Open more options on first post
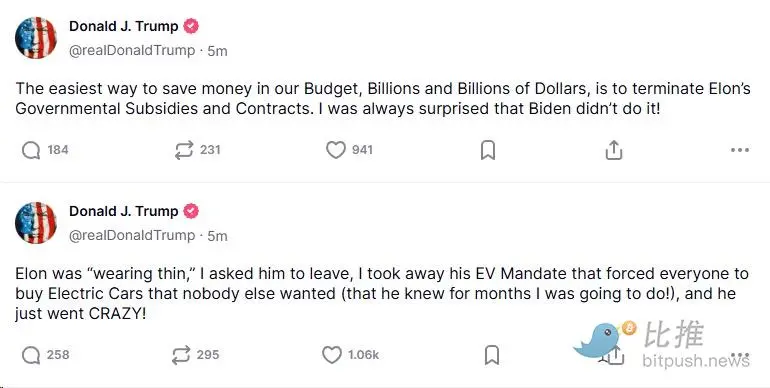Viewport: 770px width, 388px height. 740,150
